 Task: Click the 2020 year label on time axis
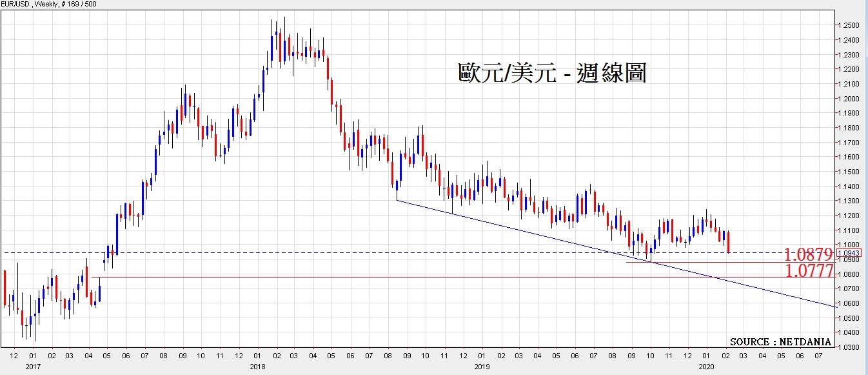click(705, 367)
